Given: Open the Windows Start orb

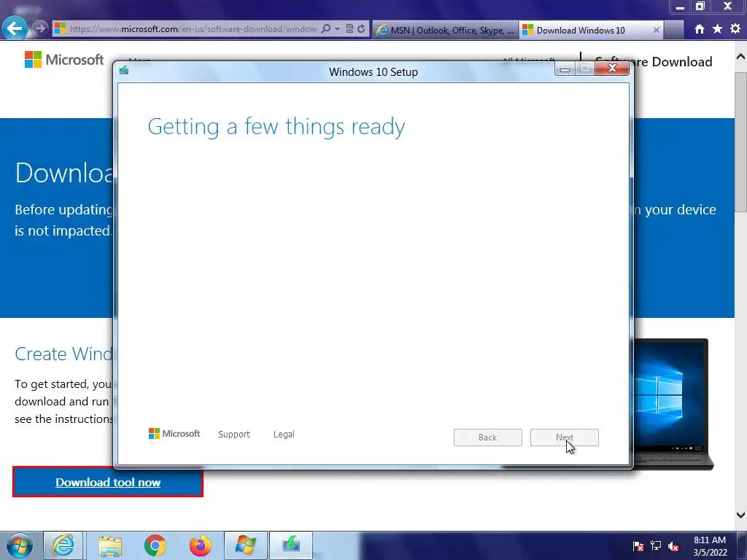Looking at the screenshot, I should [20, 545].
